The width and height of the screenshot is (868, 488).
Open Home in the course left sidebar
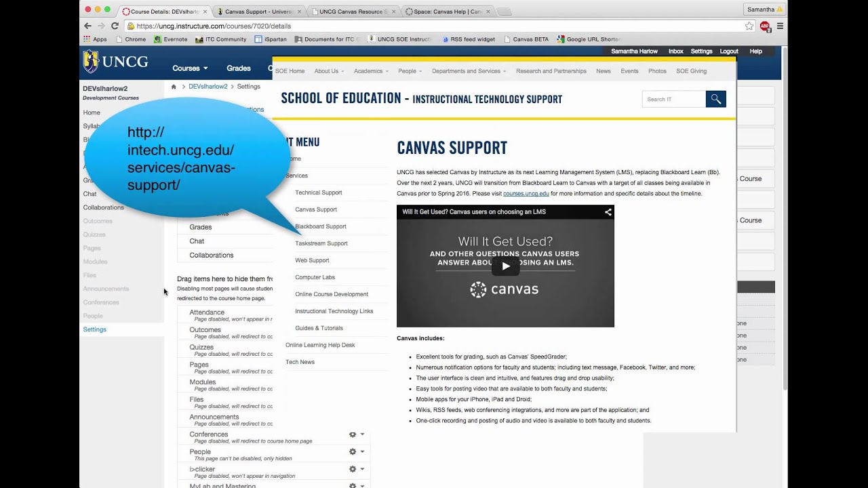coord(92,113)
